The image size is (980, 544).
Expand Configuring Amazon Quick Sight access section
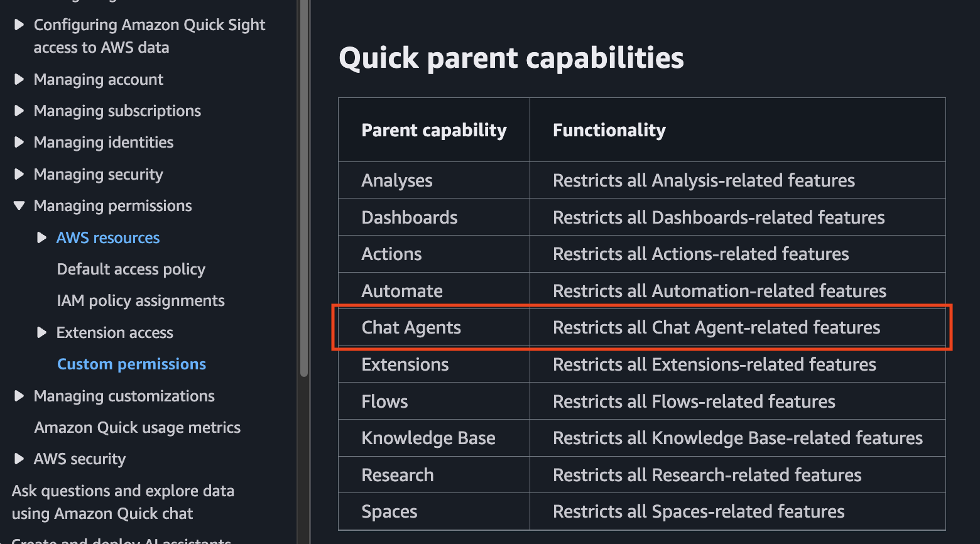point(19,24)
